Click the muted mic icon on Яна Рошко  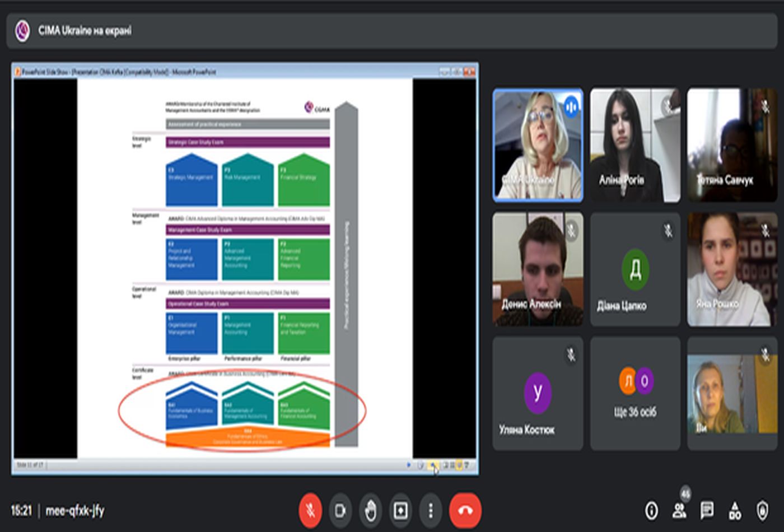(x=766, y=231)
